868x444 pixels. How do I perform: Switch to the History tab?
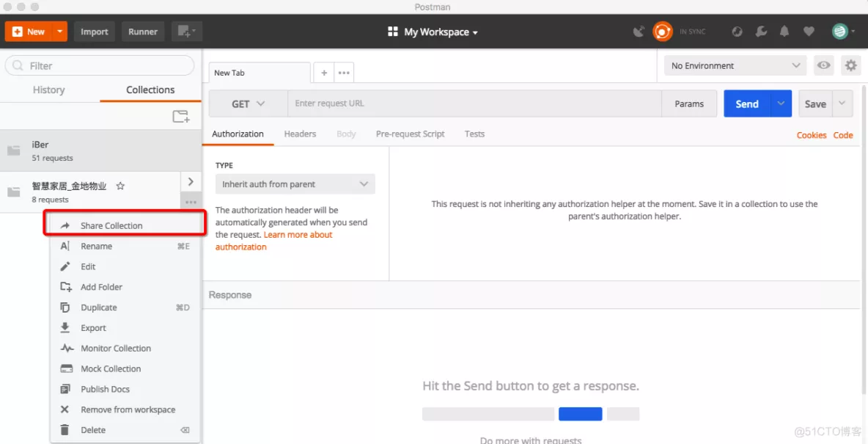(48, 90)
